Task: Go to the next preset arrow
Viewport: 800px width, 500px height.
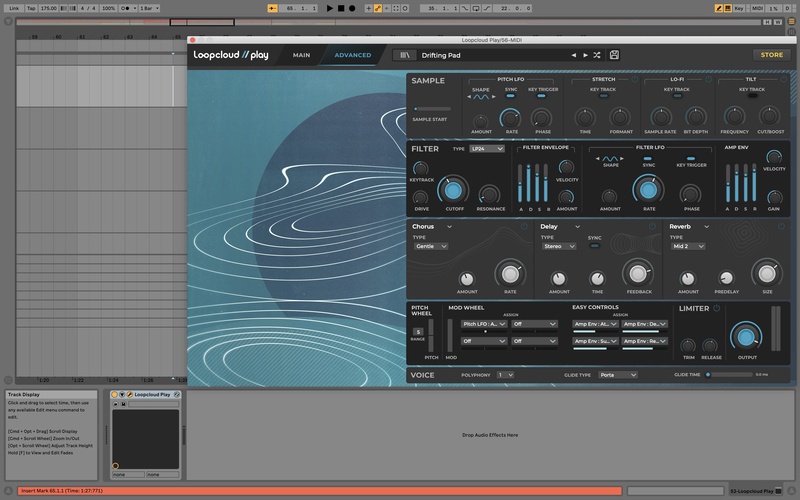Action: pyautogui.click(x=585, y=55)
